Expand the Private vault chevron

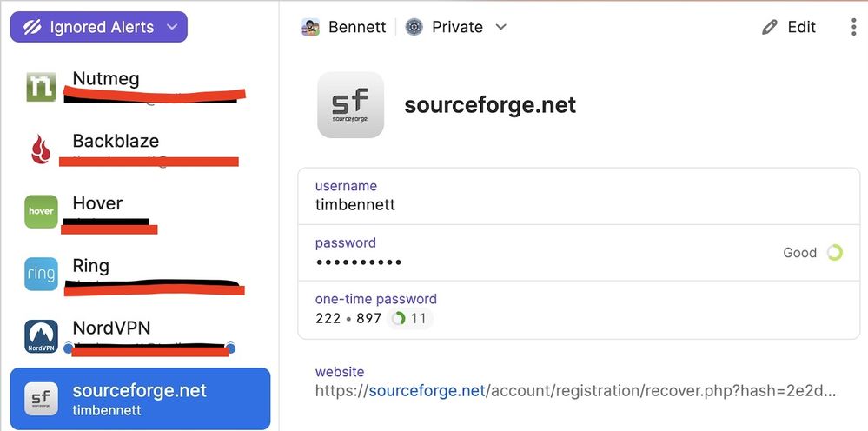click(x=500, y=27)
